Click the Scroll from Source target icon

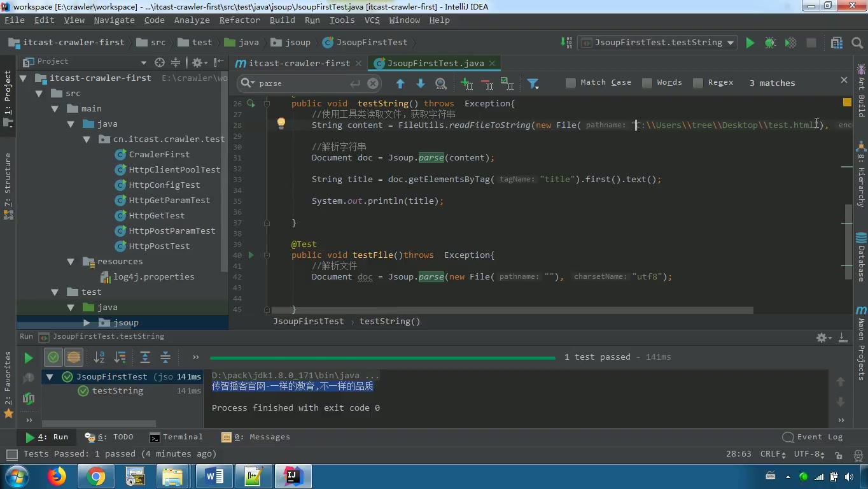tap(160, 62)
